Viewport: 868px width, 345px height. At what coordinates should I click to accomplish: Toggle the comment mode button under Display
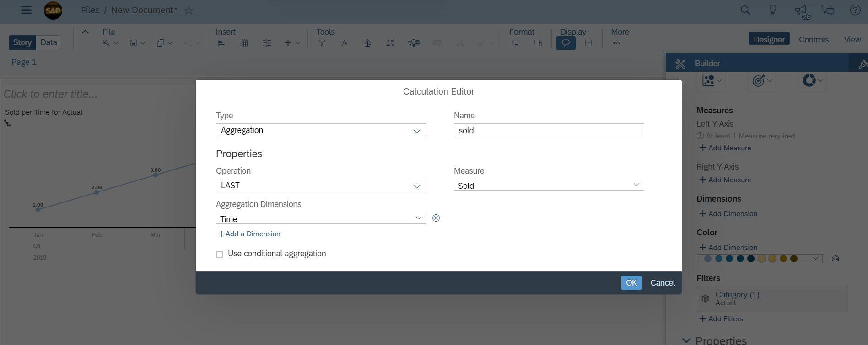(x=566, y=43)
